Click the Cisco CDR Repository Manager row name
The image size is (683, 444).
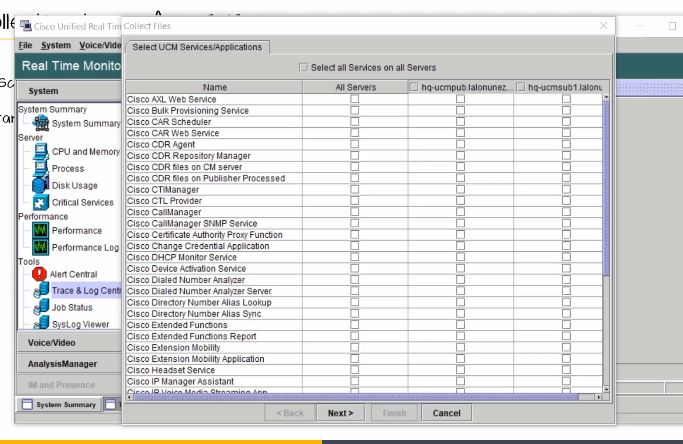[189, 156]
